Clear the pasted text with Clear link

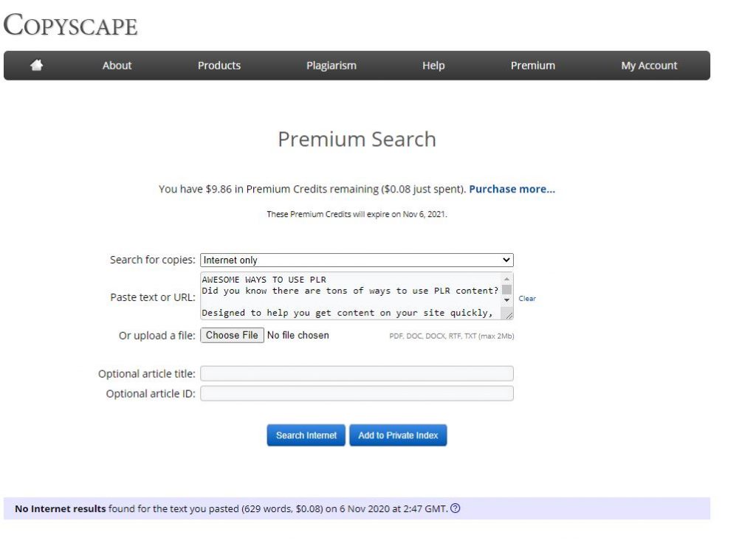(527, 298)
